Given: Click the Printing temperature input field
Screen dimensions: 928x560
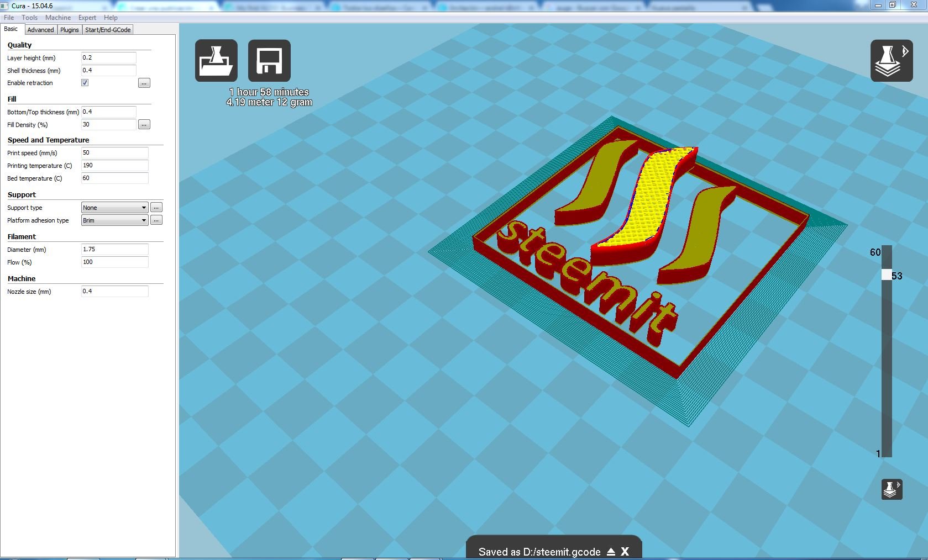Looking at the screenshot, I should [x=115, y=166].
